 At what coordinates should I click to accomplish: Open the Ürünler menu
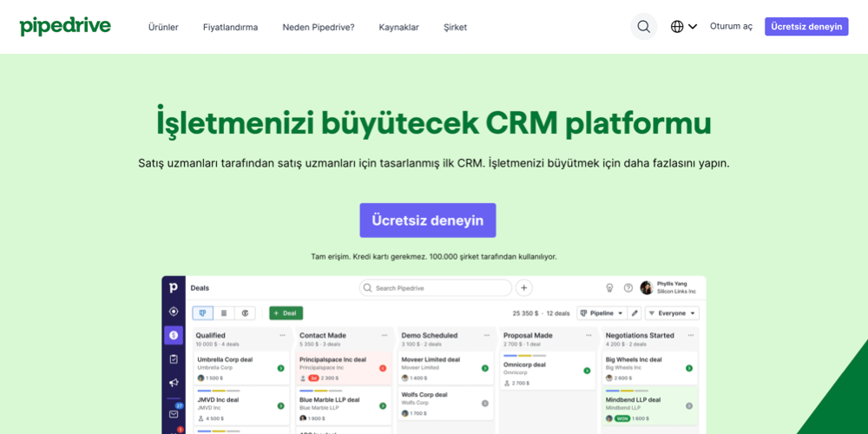(x=163, y=27)
